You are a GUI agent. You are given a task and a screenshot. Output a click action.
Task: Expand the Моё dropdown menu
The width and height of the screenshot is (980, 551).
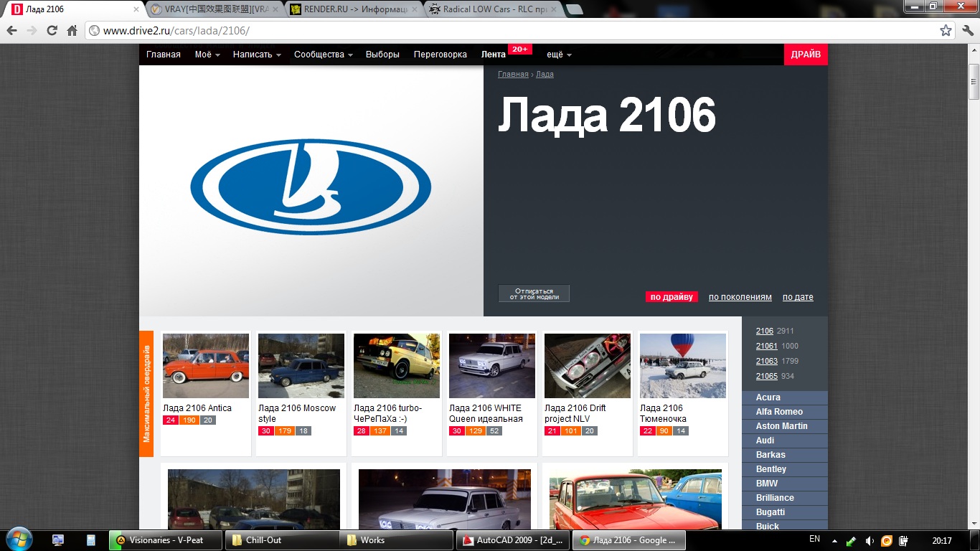(x=207, y=55)
